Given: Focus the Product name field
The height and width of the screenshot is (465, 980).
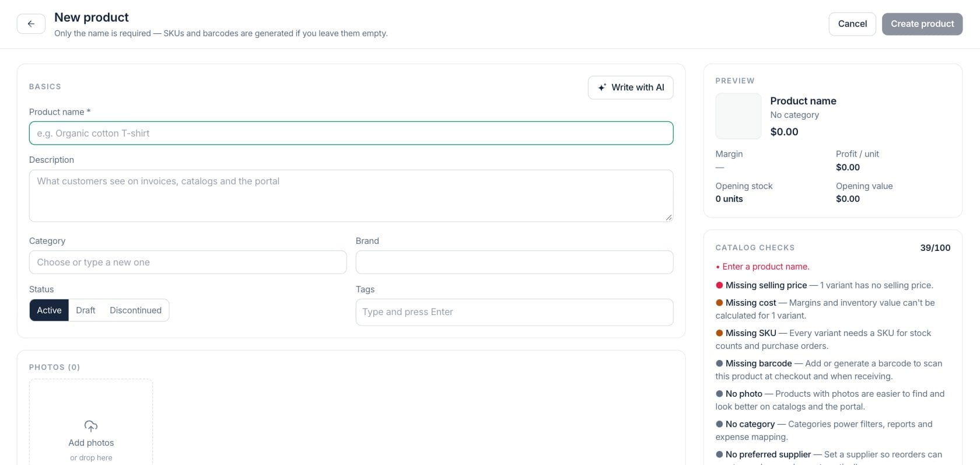Looking at the screenshot, I should pos(351,133).
